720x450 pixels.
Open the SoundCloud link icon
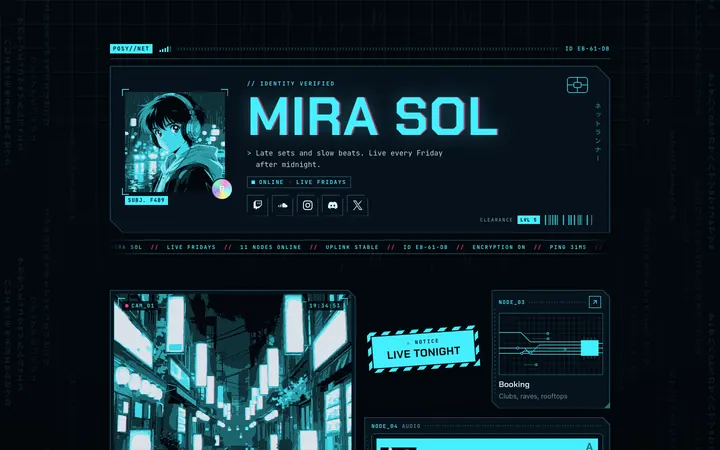point(282,205)
